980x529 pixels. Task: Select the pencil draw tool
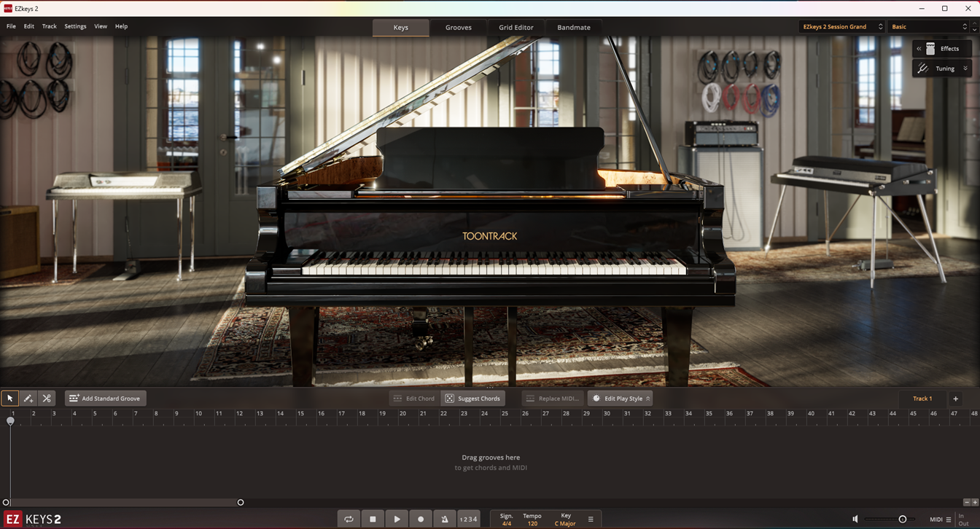(28, 399)
